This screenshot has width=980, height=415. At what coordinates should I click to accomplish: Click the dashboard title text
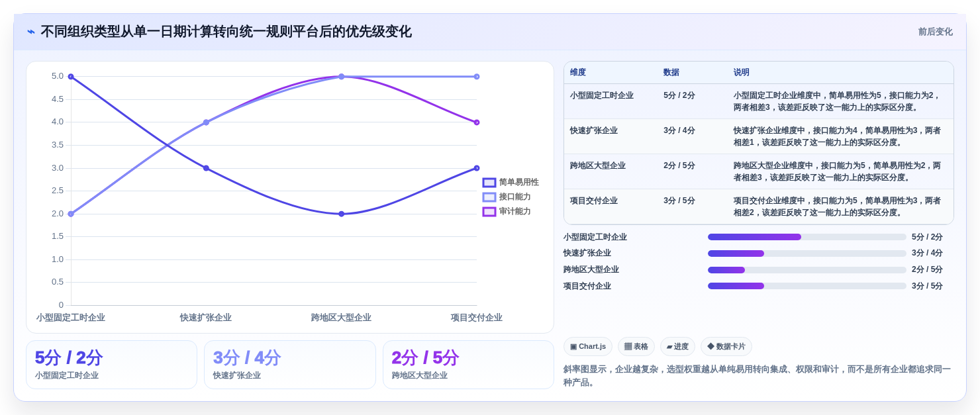pyautogui.click(x=226, y=32)
